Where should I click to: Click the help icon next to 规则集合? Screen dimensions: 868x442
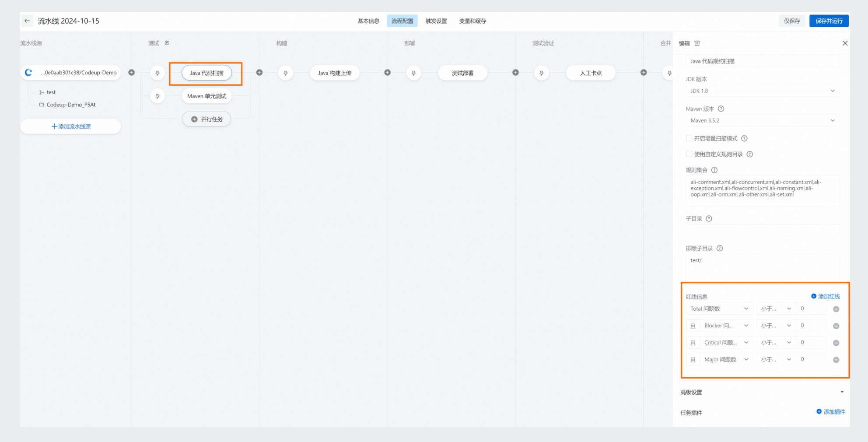coord(714,170)
